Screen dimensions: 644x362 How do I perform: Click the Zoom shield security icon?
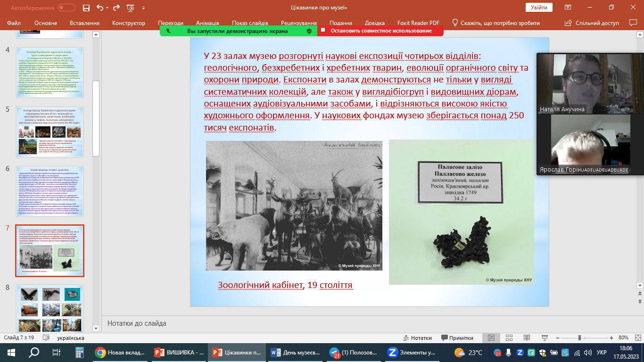tap(309, 31)
